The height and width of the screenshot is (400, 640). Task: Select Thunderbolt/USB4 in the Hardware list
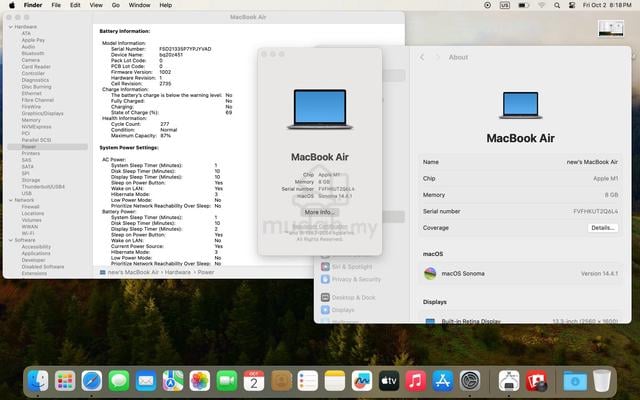click(x=43, y=187)
